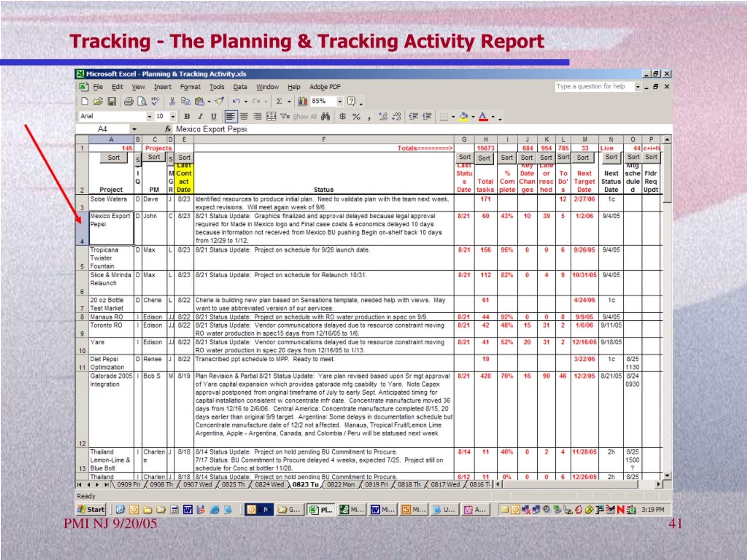Apply yellow Fill Color bucket
747x560 pixels.
[464, 116]
